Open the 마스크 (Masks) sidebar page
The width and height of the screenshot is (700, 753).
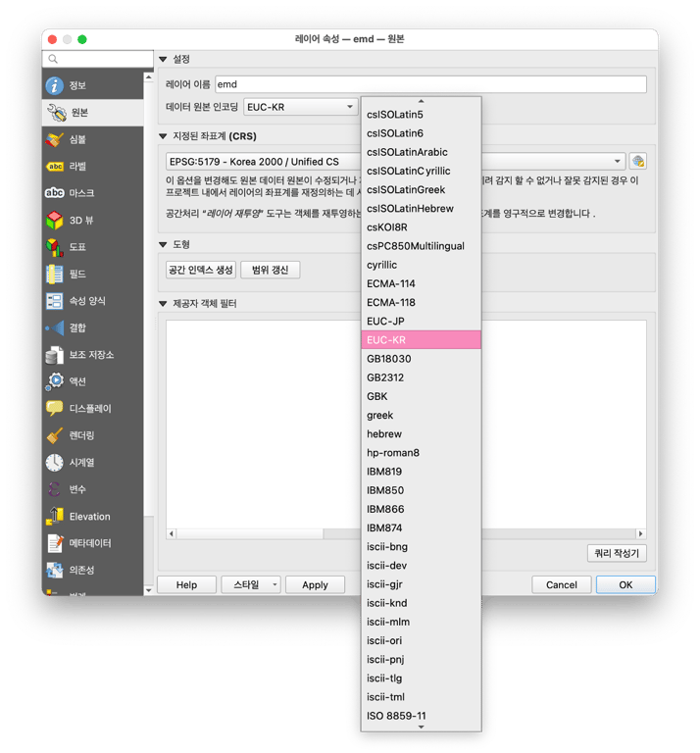coord(93,193)
